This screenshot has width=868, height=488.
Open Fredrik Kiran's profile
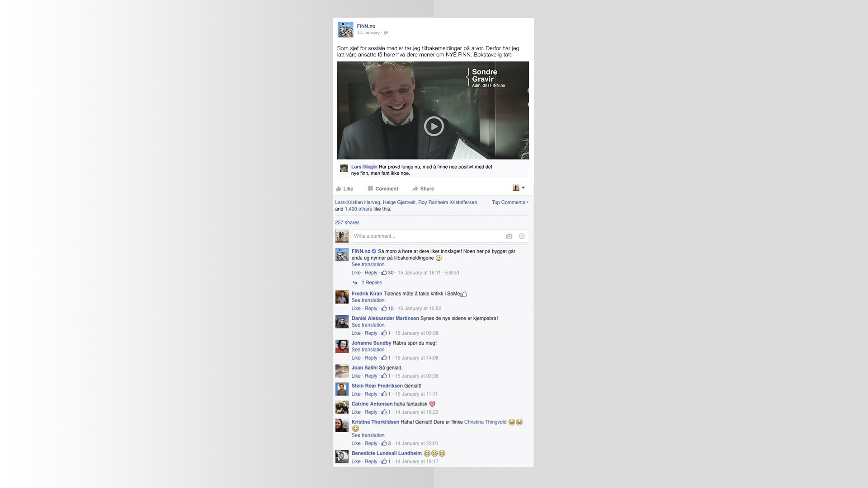367,294
